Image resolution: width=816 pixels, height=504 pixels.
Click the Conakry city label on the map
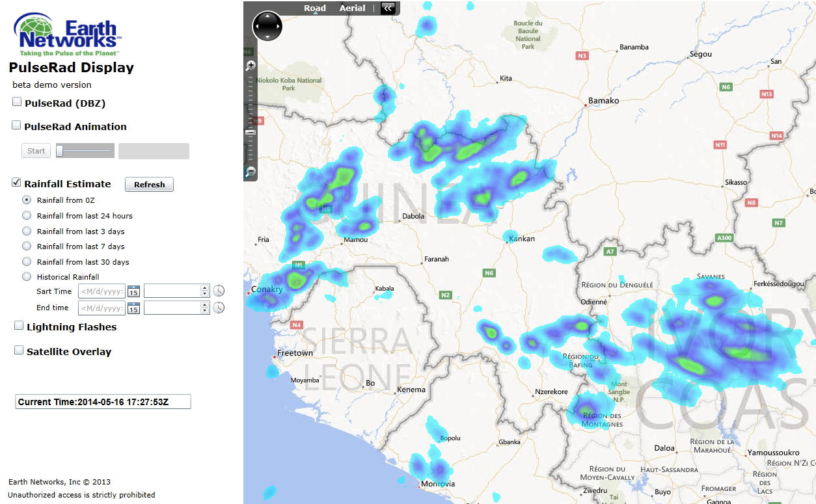click(266, 290)
